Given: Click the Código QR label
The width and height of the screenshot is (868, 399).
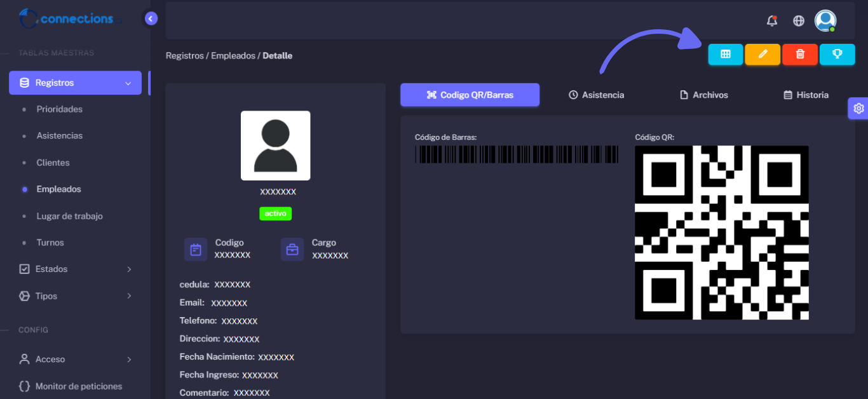Looking at the screenshot, I should 654,137.
